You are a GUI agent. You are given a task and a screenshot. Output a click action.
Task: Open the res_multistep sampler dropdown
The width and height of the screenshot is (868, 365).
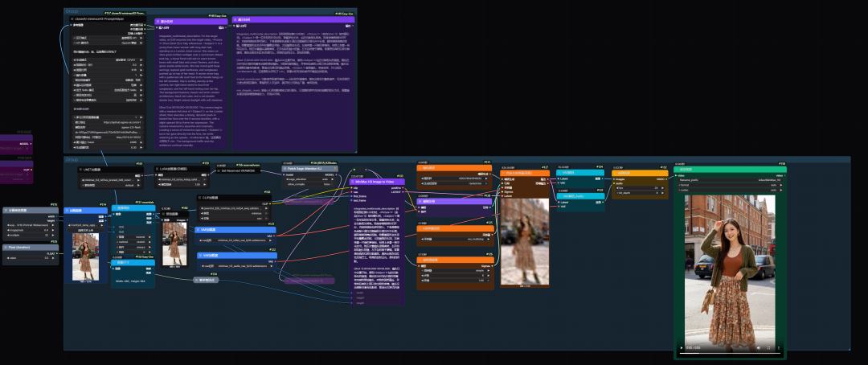[455, 239]
